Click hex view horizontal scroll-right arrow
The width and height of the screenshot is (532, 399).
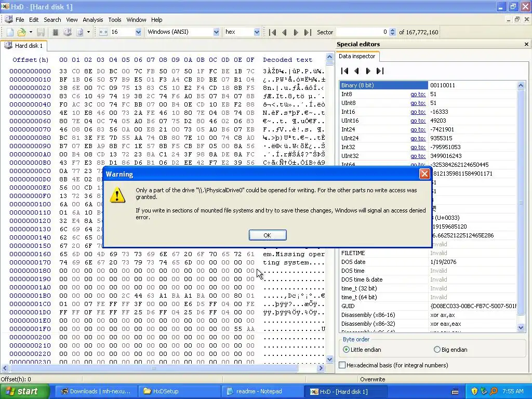point(321,368)
